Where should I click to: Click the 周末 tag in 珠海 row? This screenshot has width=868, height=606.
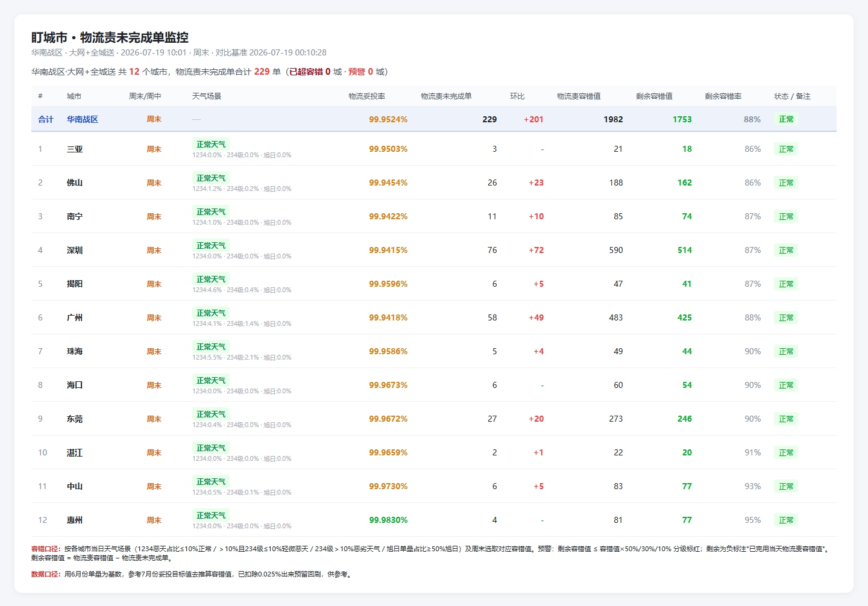(154, 351)
